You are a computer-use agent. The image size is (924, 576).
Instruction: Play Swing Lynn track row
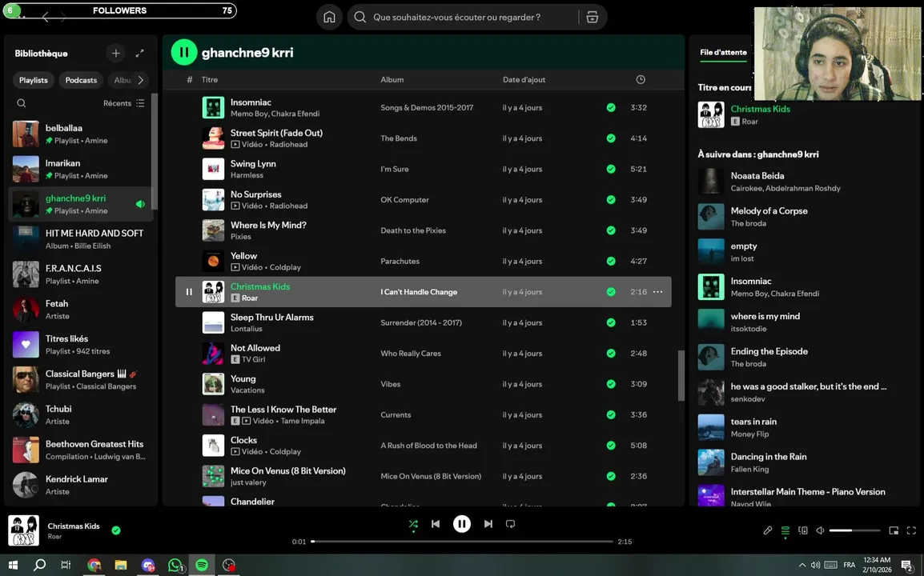click(423, 169)
